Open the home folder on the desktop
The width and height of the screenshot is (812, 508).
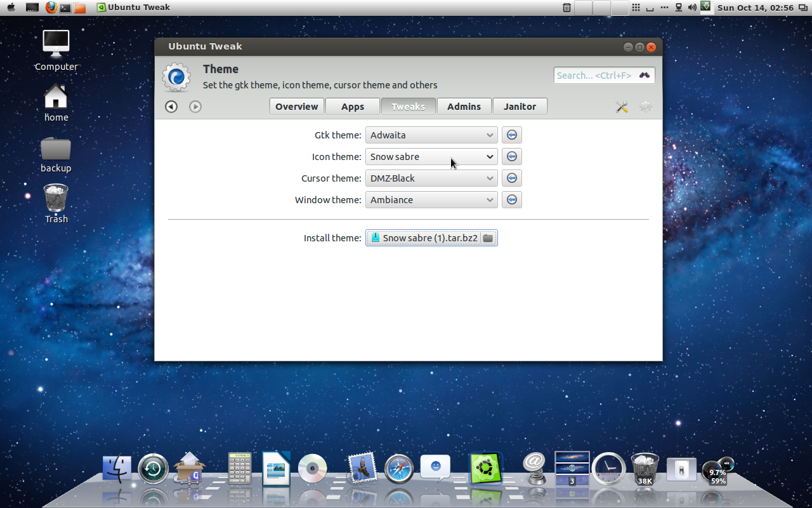56,102
